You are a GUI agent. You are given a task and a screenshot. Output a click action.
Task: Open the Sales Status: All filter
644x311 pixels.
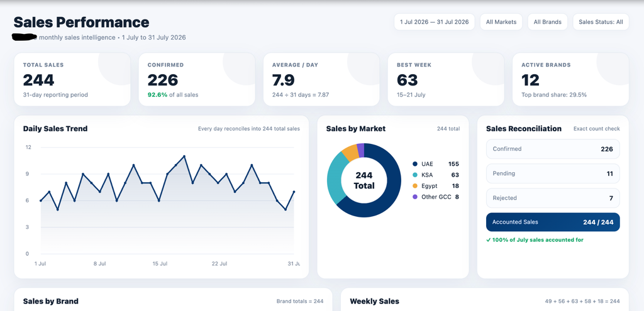click(x=601, y=22)
